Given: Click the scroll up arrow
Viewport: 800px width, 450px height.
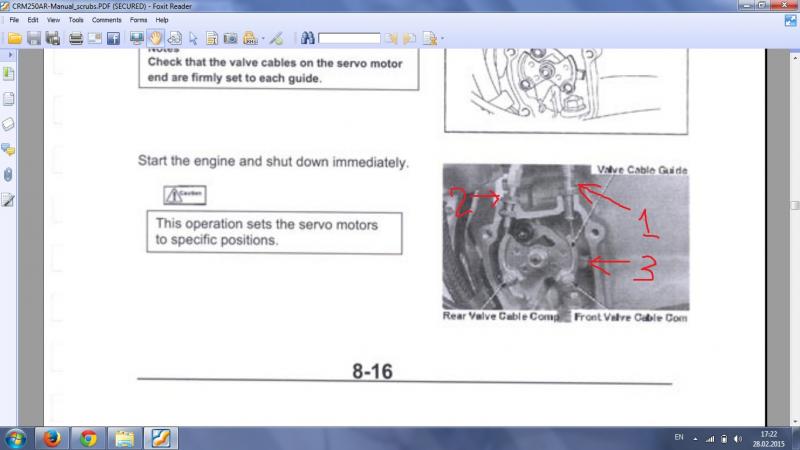Looking at the screenshot, I should [795, 58].
